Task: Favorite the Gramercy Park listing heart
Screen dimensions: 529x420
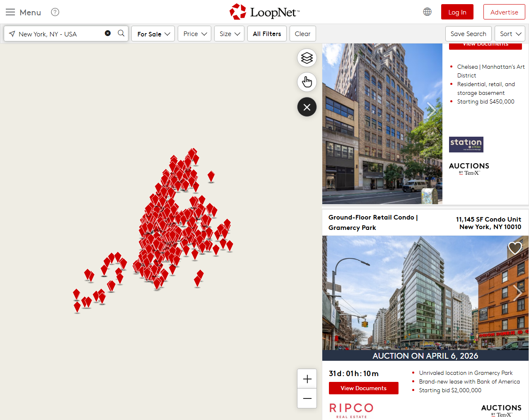Action: pyautogui.click(x=515, y=248)
